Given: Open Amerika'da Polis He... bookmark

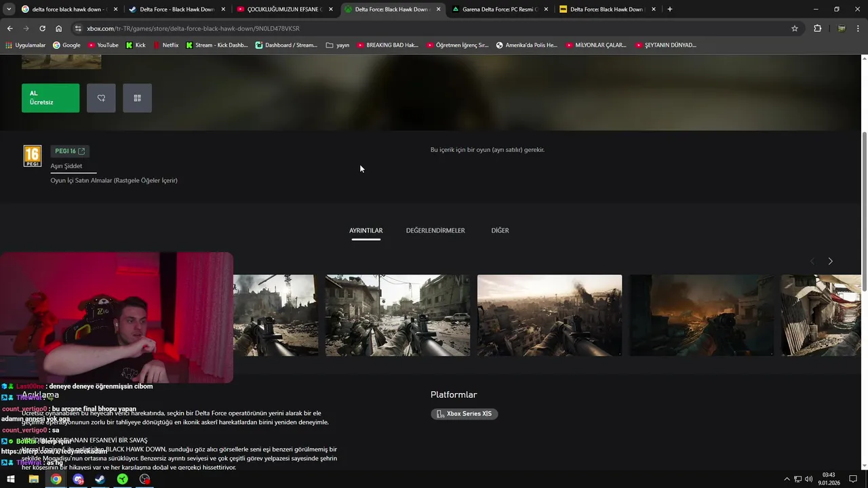Looking at the screenshot, I should pyautogui.click(x=527, y=45).
